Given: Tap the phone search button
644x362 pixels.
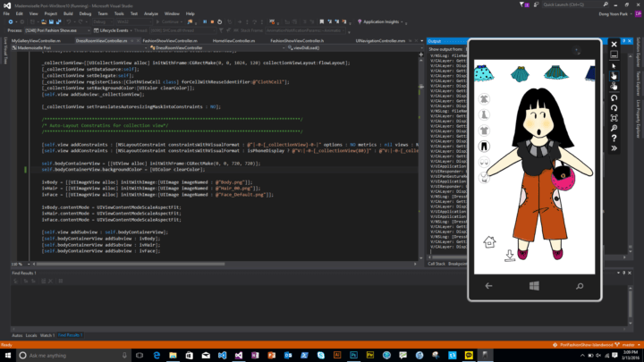Looking at the screenshot, I should [x=580, y=286].
